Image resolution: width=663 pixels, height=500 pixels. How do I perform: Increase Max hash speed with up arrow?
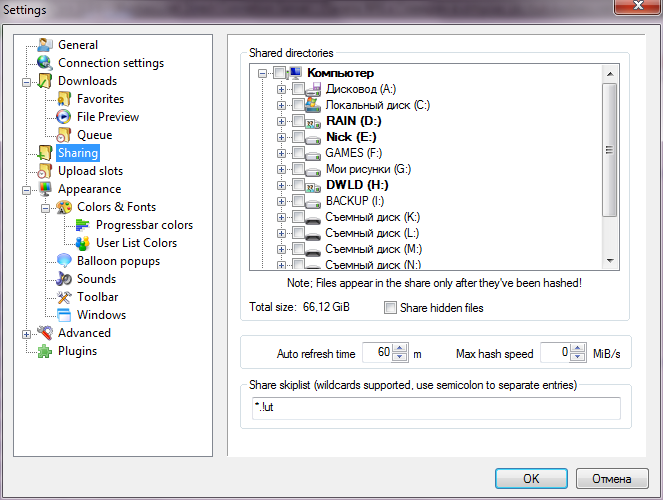(578, 348)
